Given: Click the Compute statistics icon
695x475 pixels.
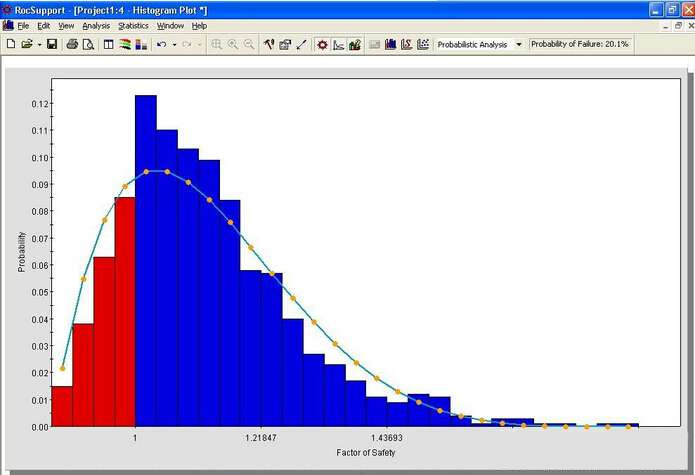Looking at the screenshot, I should tap(375, 44).
